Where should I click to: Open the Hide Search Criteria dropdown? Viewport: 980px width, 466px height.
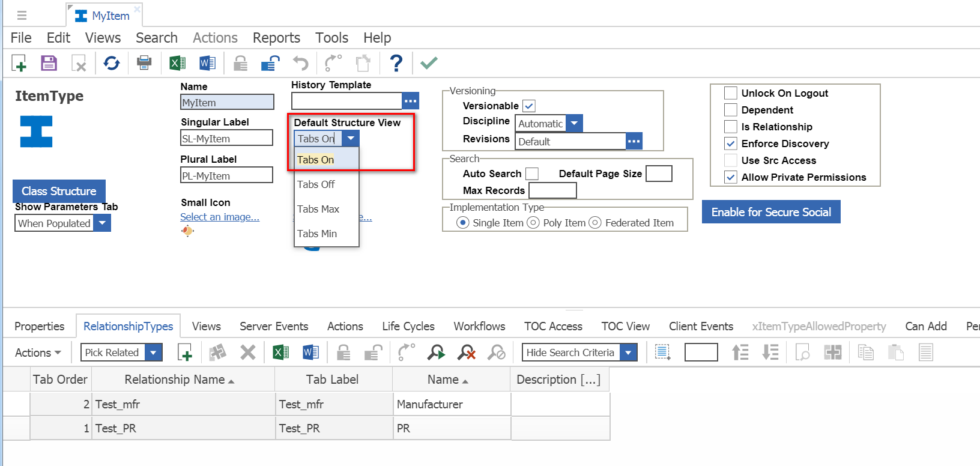628,353
